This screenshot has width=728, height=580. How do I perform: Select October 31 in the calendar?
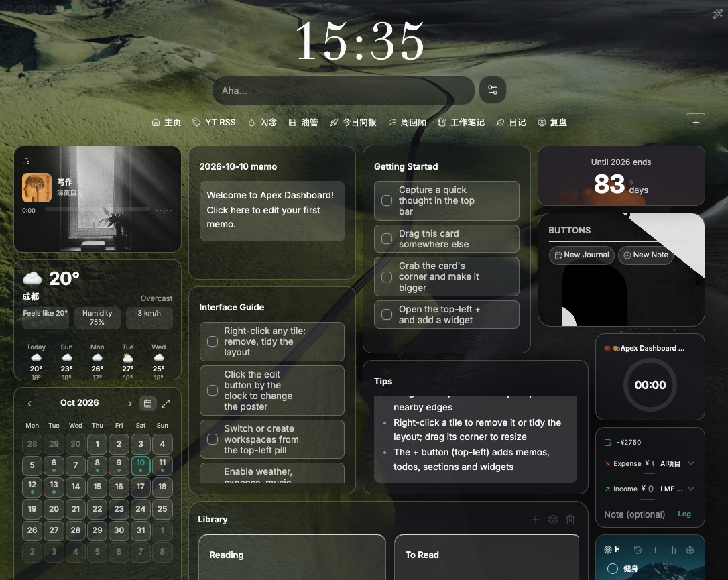(141, 530)
